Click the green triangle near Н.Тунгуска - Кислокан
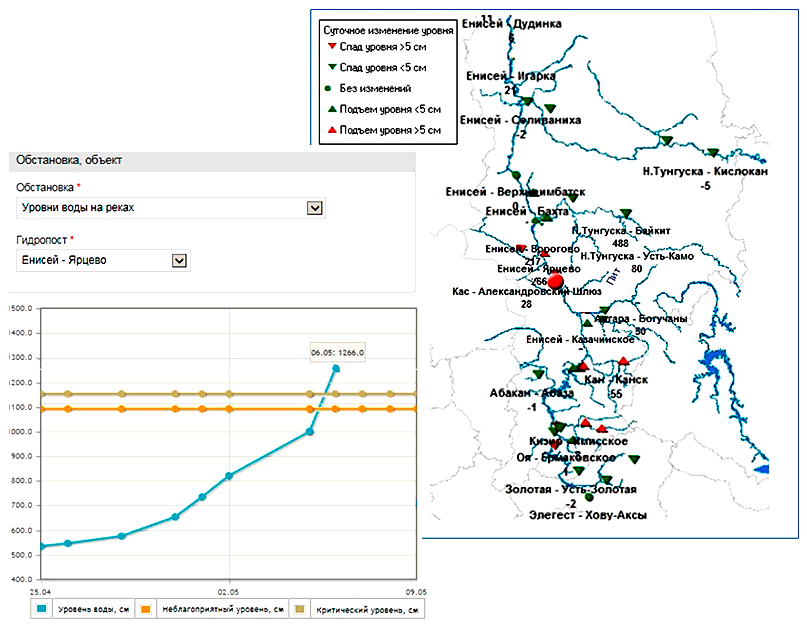The height and width of the screenshot is (625, 807). (x=713, y=153)
